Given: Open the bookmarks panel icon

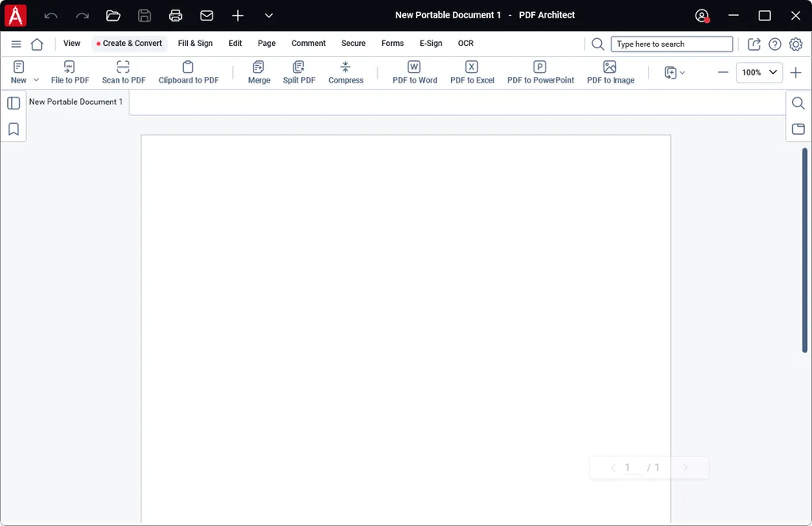Looking at the screenshot, I should [x=13, y=129].
